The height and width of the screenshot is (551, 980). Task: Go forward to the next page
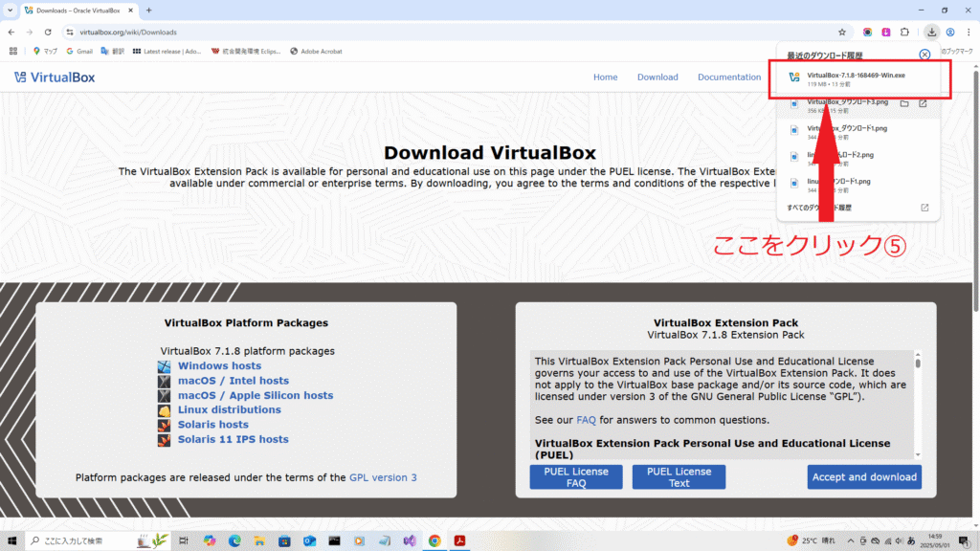[x=30, y=32]
